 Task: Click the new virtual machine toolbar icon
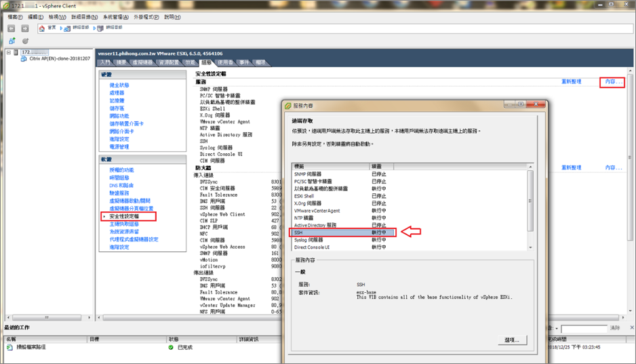(x=12, y=41)
